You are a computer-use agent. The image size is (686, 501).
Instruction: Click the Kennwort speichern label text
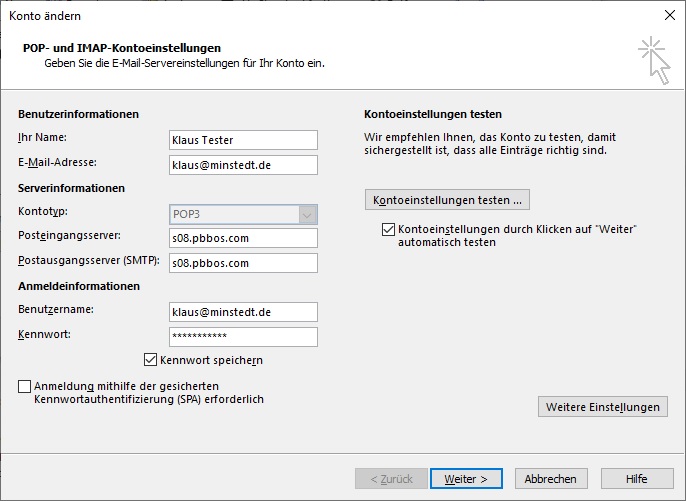click(x=211, y=360)
